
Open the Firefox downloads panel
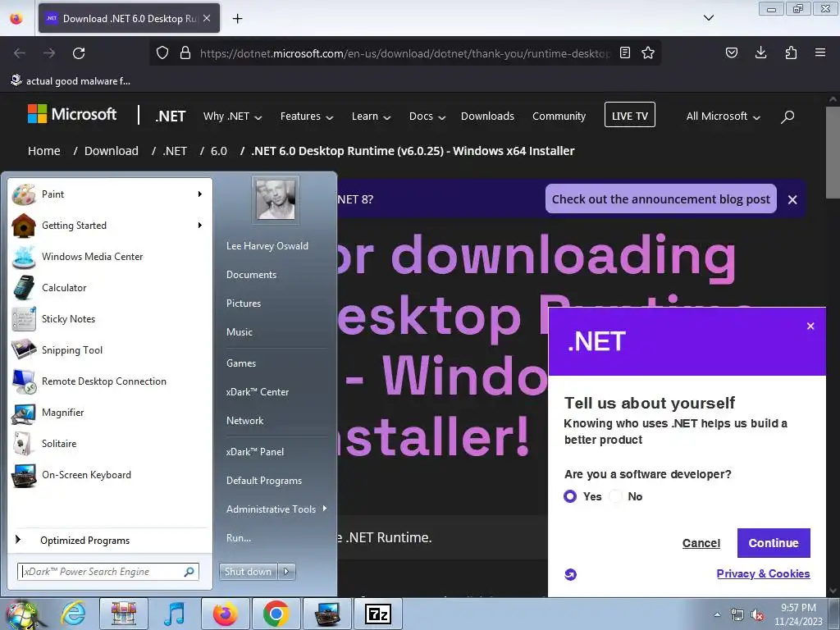[x=760, y=52]
